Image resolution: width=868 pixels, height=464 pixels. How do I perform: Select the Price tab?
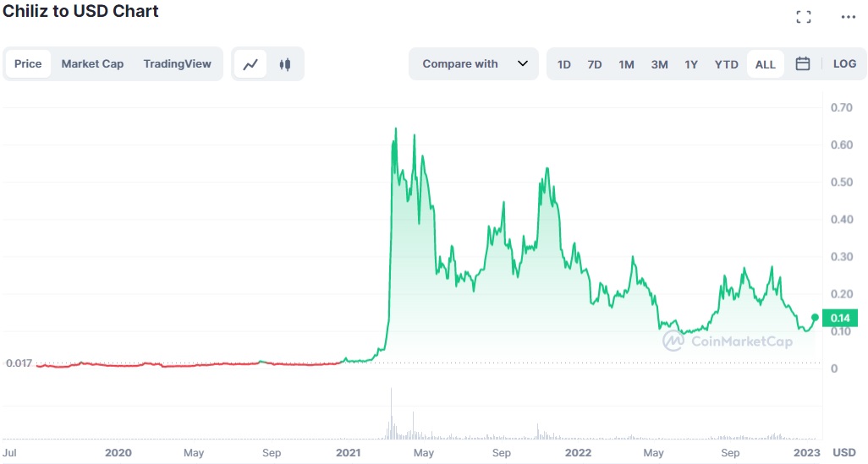28,63
